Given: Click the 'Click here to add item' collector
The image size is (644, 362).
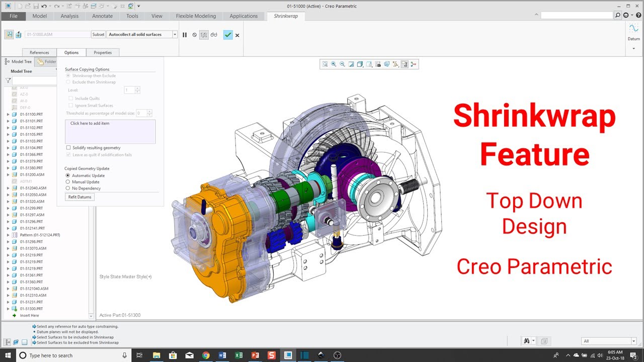Looking at the screenshot, I should point(110,132).
